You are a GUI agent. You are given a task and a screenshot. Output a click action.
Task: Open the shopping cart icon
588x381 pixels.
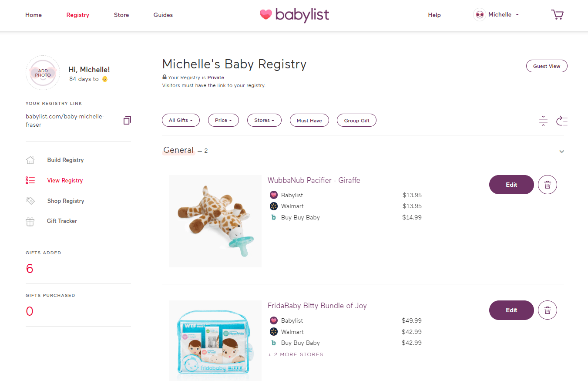pos(558,14)
